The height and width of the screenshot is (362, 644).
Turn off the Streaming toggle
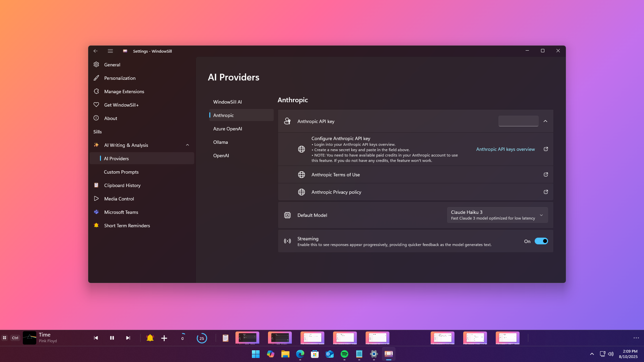click(541, 241)
